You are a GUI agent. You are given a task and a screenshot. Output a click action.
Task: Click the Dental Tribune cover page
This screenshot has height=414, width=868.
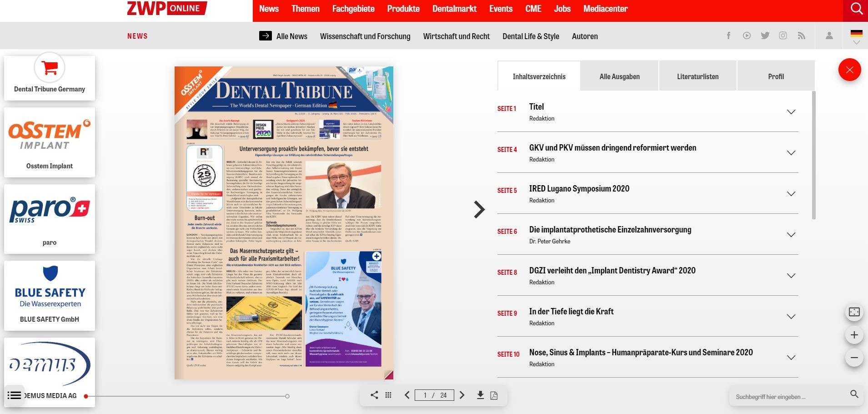[284, 223]
